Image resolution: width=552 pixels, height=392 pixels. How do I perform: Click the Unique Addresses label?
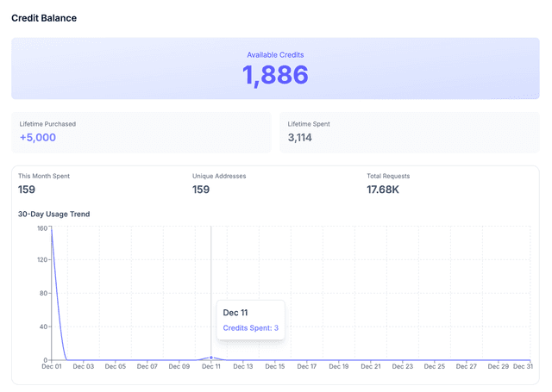[219, 176]
